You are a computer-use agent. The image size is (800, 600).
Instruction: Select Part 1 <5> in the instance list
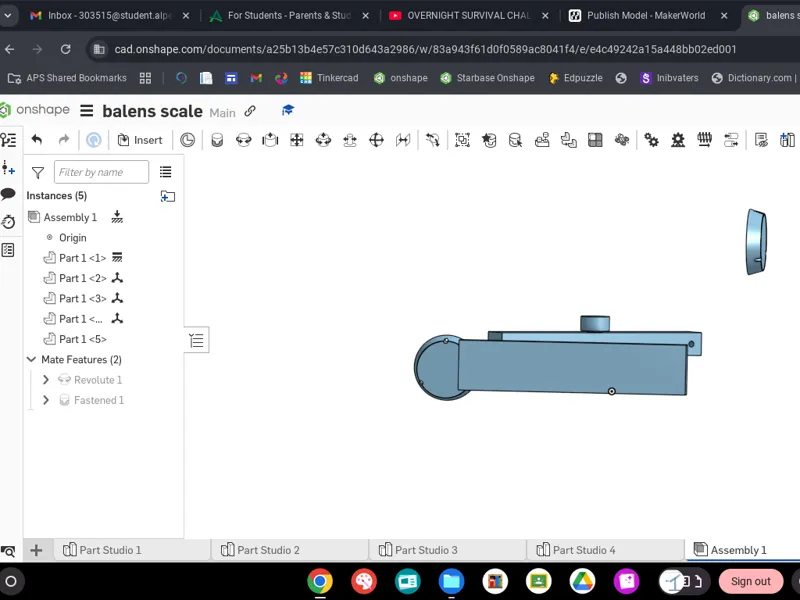83,339
